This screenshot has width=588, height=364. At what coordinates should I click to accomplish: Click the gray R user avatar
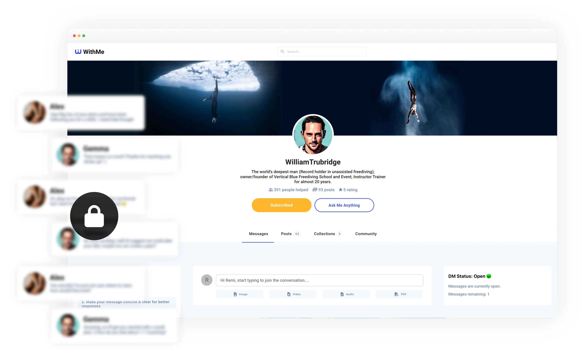click(207, 280)
